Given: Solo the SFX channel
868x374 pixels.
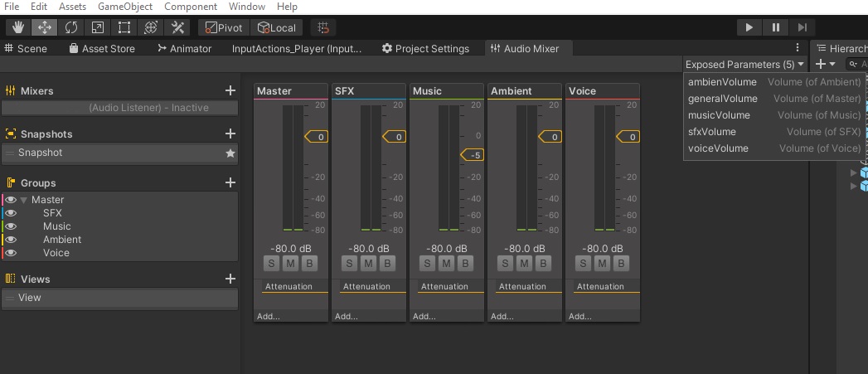Looking at the screenshot, I should click(349, 263).
